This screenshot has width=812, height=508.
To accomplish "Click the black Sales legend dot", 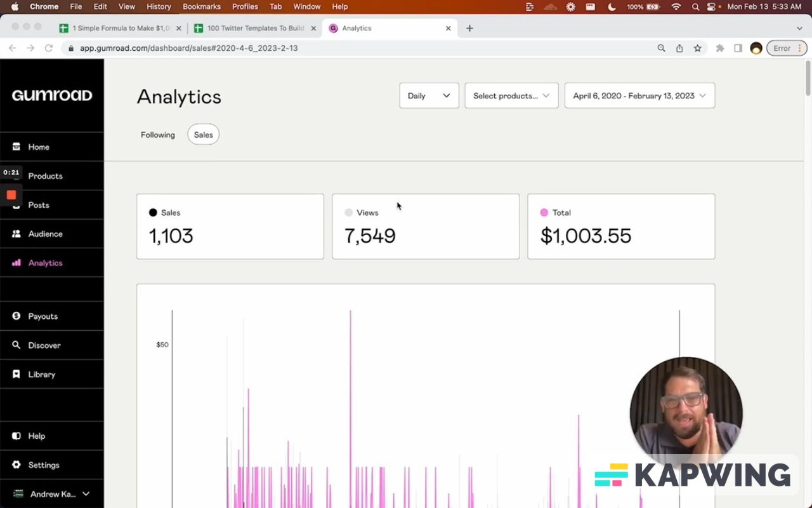I will coord(153,213).
